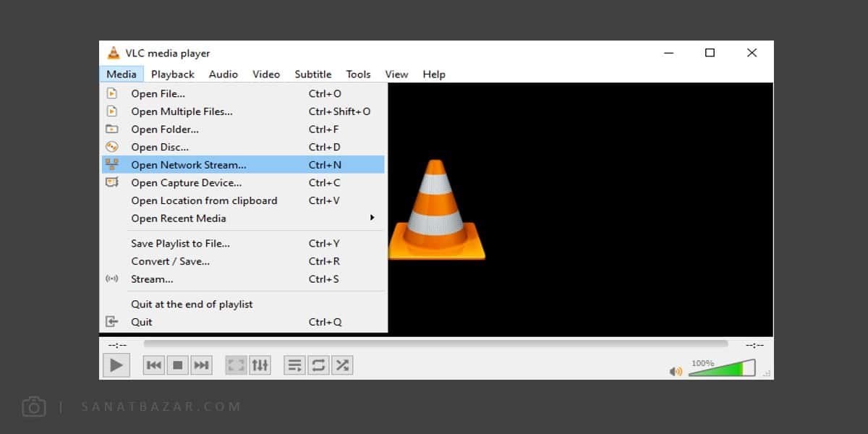
Task: Select Quit from the Media menu
Action: [x=243, y=322]
